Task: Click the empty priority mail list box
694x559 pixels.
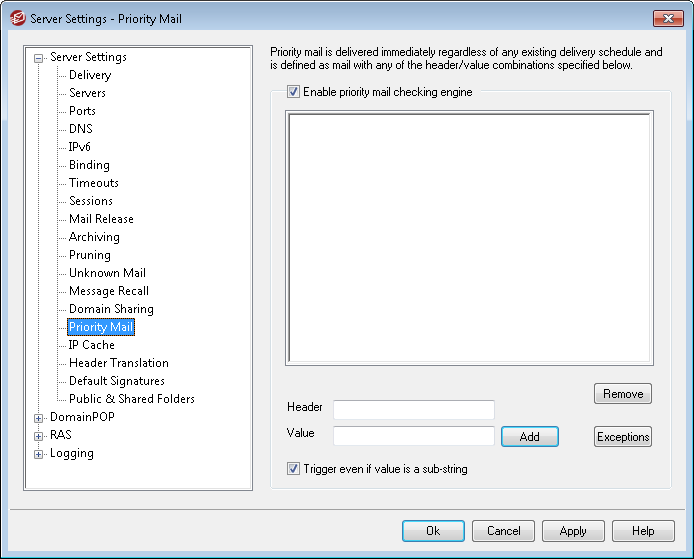Action: 469,238
